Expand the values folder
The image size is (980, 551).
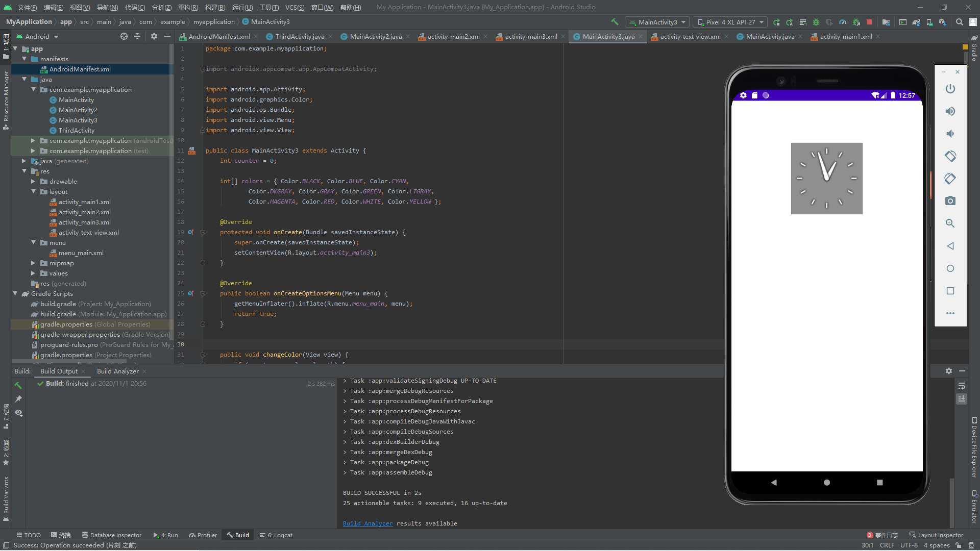point(33,273)
